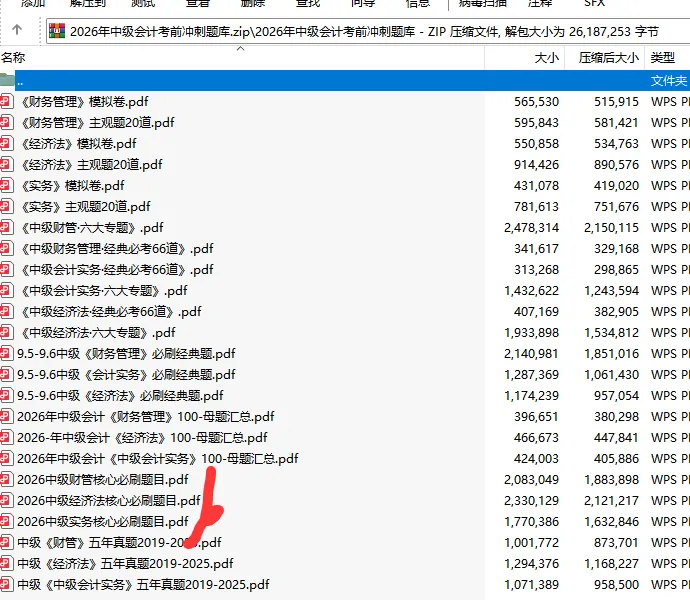The image size is (690, 600).
Task: Click the PDF icon of 《实务》主观题20道.pdf
Action: click(6, 206)
